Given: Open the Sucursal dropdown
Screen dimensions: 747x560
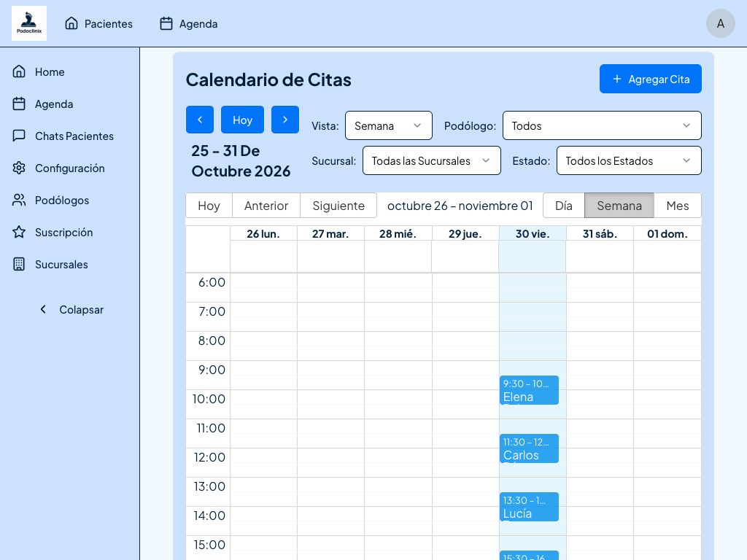Looking at the screenshot, I should click(x=432, y=161).
